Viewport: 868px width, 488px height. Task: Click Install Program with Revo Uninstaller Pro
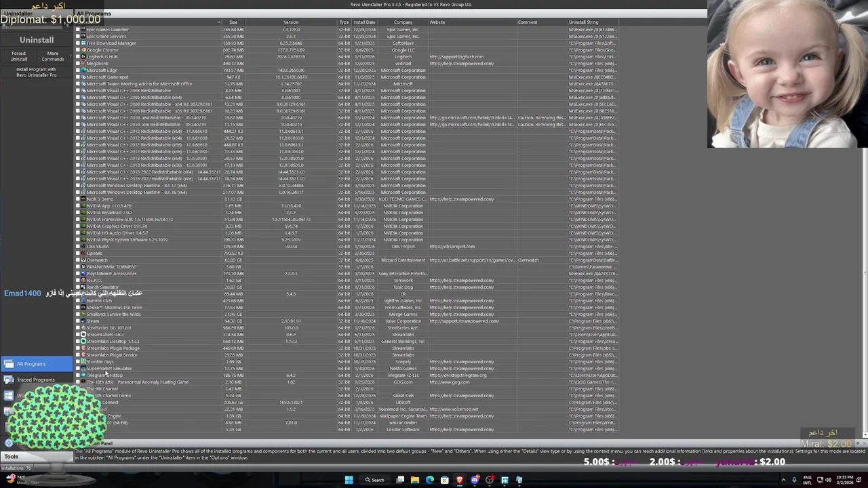coord(37,72)
